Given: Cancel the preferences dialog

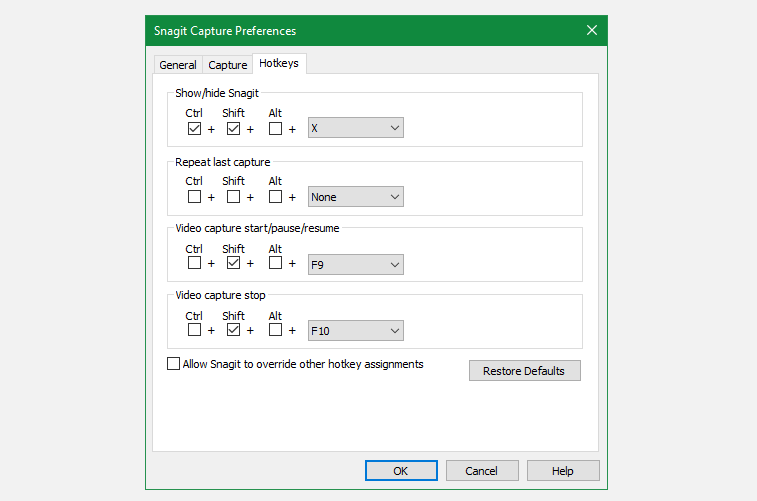Looking at the screenshot, I should click(x=482, y=471).
